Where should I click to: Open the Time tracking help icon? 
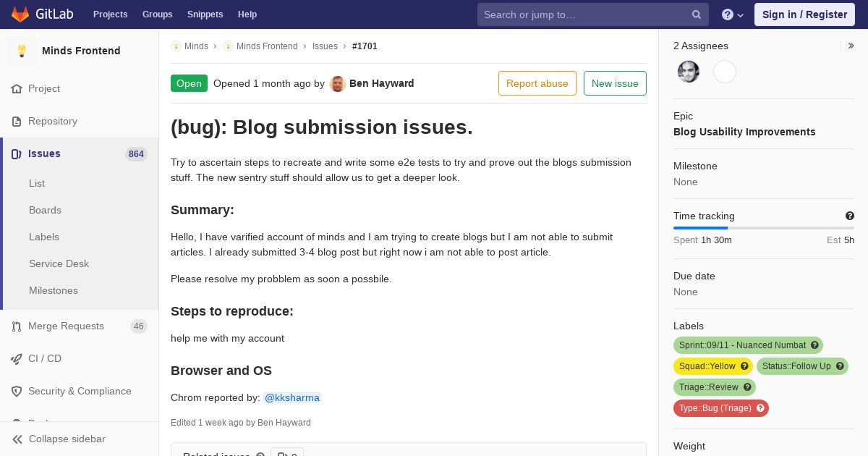tap(850, 216)
